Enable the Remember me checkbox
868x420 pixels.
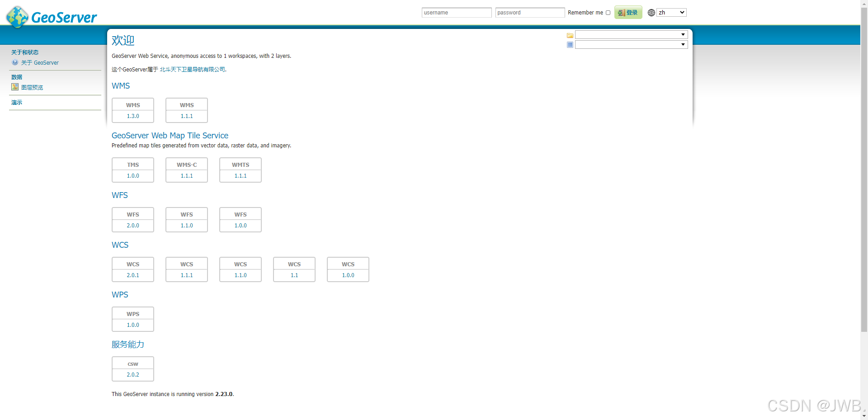608,12
